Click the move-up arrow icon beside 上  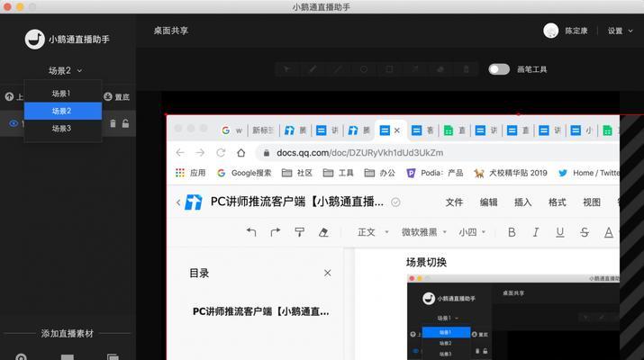tap(9, 97)
